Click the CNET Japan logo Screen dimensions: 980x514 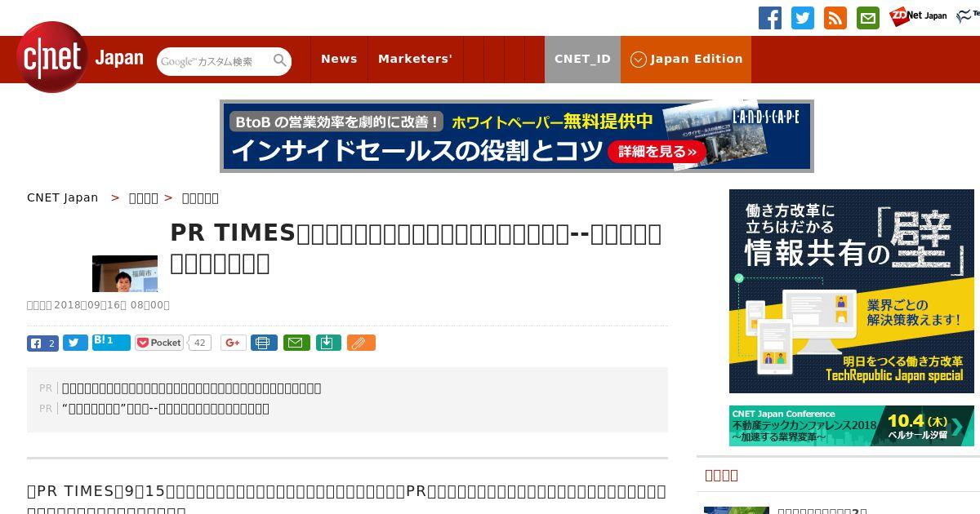(x=80, y=57)
